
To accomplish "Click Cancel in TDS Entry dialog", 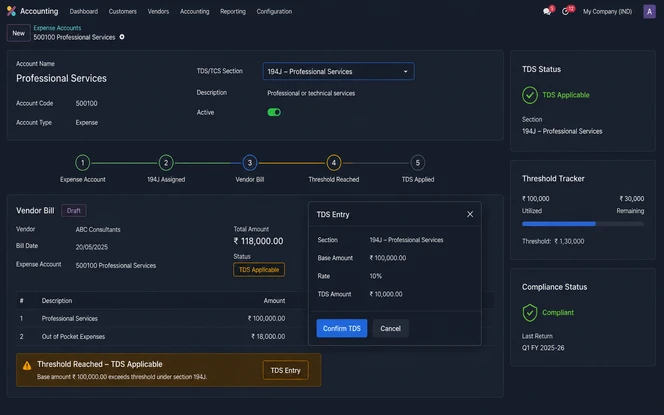I will [390, 328].
